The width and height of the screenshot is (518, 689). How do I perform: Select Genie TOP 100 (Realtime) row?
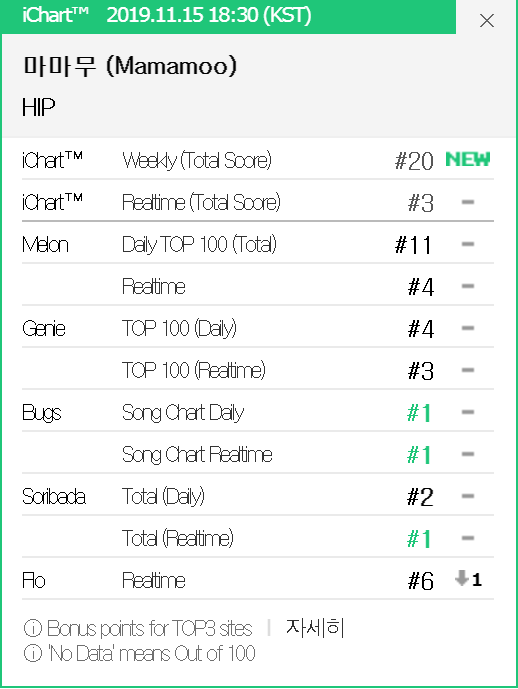click(x=258, y=370)
